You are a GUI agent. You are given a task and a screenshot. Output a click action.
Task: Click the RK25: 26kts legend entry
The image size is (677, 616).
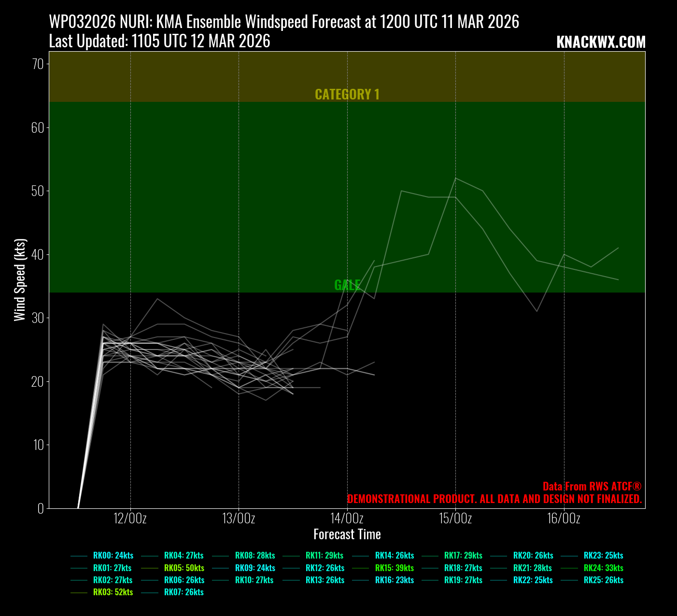coord(603,580)
